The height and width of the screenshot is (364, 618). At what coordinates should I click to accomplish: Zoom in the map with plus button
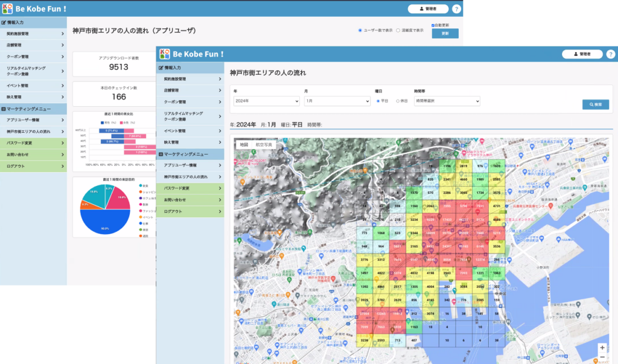602,348
